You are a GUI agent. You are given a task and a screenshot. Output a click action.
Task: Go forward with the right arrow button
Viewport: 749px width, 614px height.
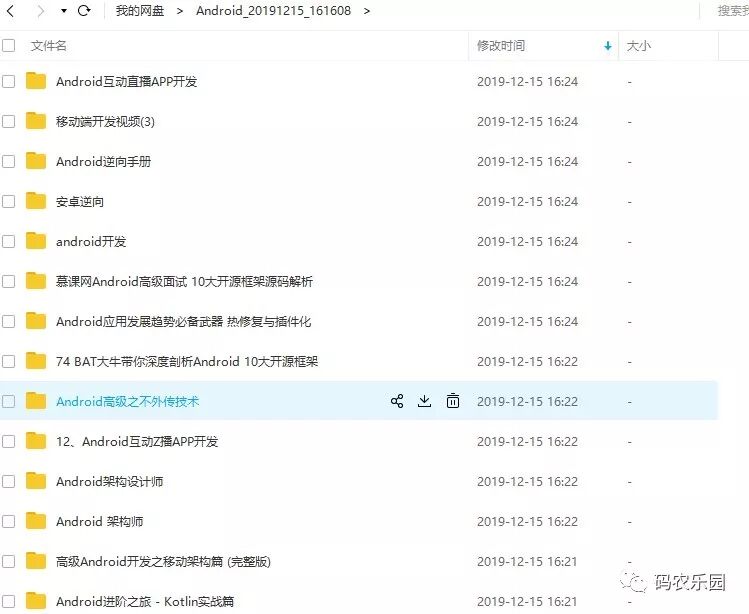pyautogui.click(x=41, y=11)
